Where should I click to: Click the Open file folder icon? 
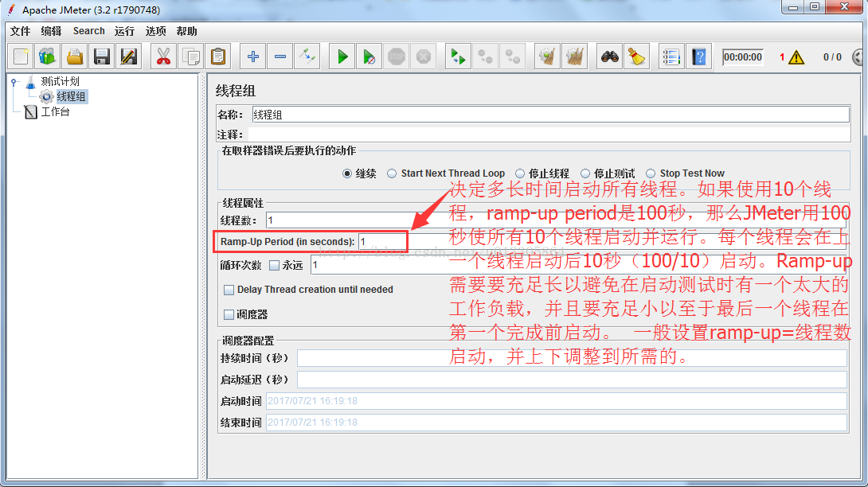point(75,56)
